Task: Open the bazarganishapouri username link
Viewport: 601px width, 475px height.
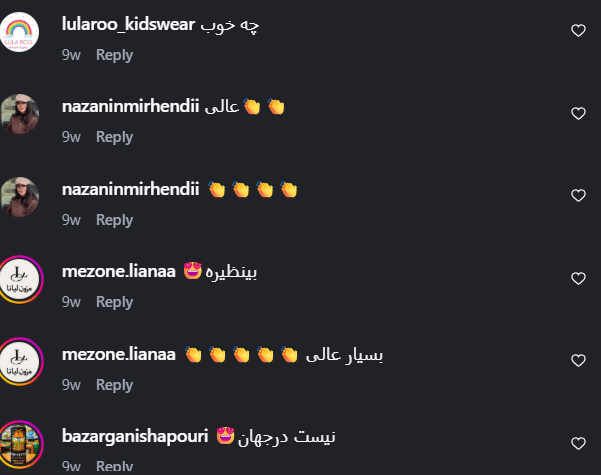Action: point(135,436)
